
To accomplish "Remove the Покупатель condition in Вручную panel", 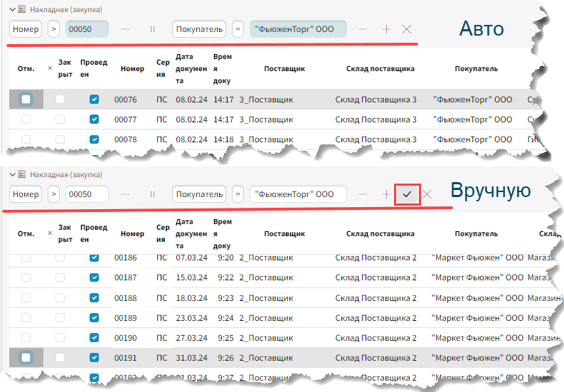I will 363,194.
